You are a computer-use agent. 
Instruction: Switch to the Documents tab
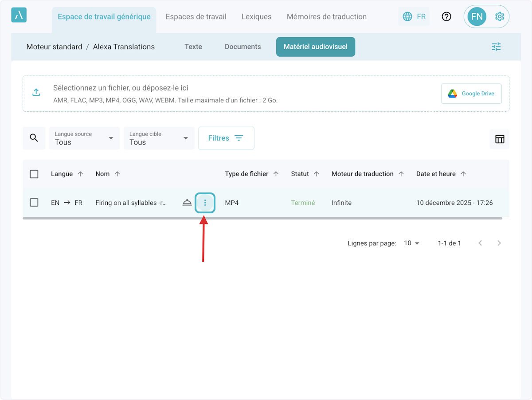tap(243, 47)
